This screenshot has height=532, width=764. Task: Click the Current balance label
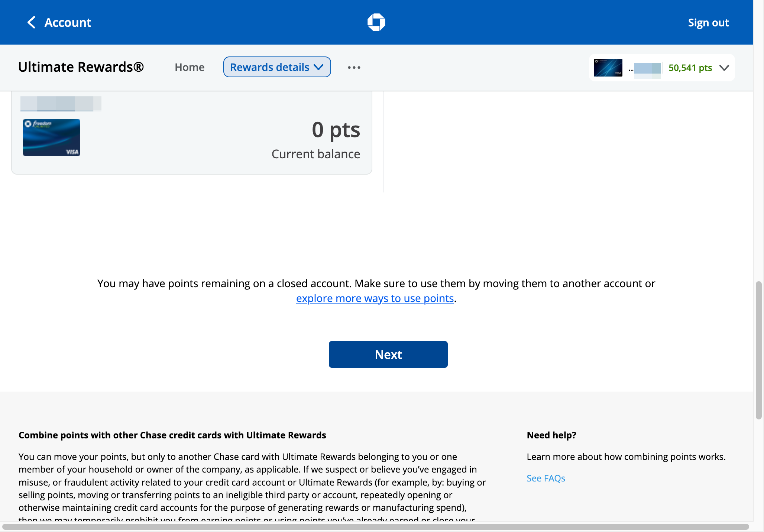tap(316, 154)
